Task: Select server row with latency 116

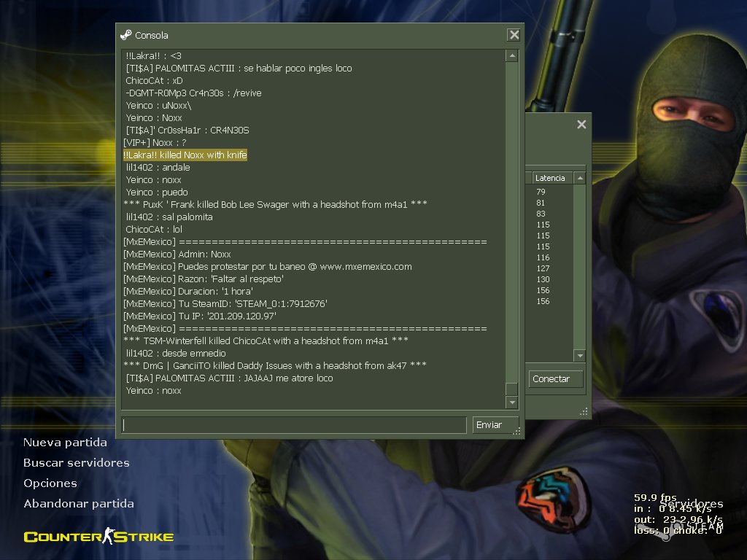Action: point(543,257)
